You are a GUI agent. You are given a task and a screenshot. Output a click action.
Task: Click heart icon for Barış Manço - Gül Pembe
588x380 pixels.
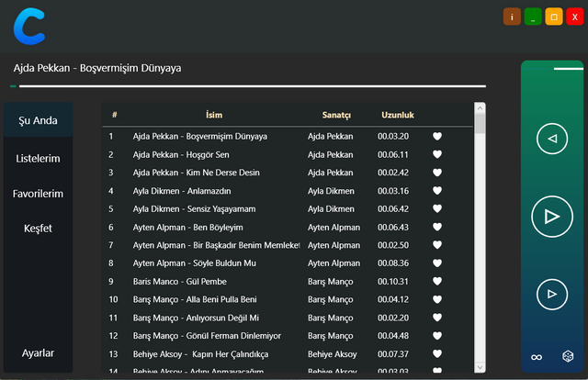437,282
